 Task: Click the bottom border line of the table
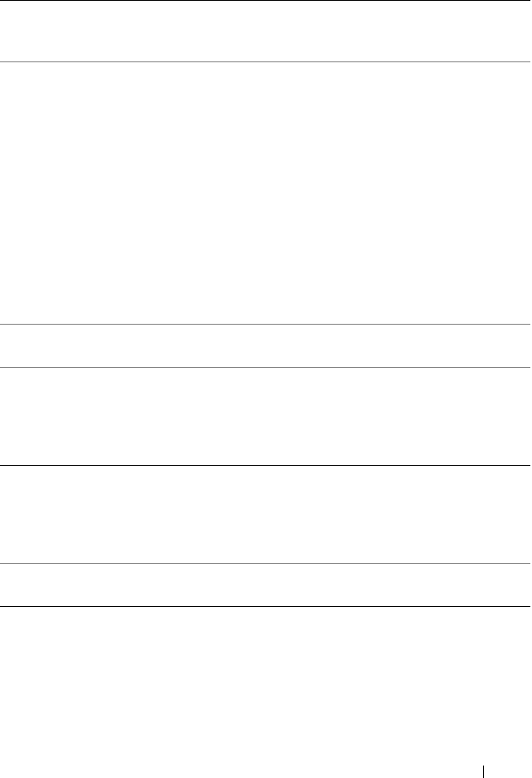(x=266, y=606)
